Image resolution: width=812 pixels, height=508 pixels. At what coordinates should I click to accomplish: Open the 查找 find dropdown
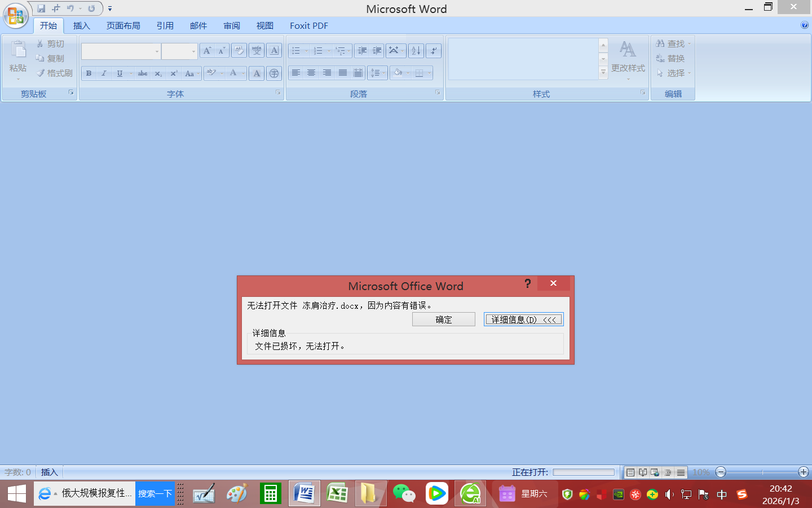(x=673, y=43)
